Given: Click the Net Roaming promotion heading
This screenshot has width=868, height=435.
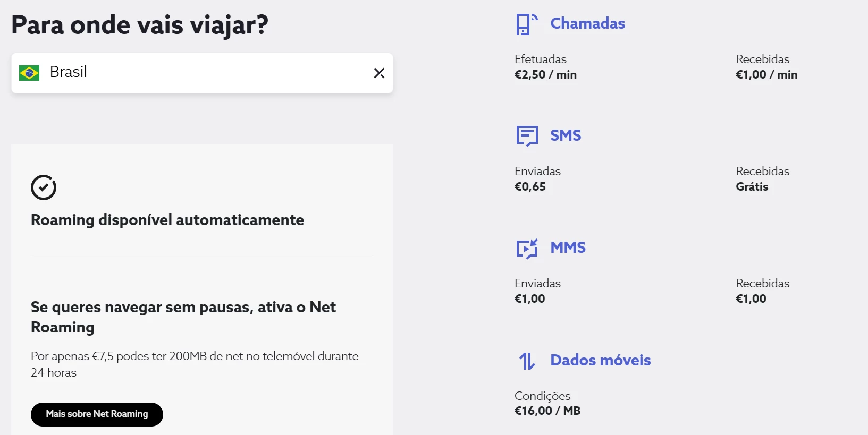Looking at the screenshot, I should click(183, 317).
